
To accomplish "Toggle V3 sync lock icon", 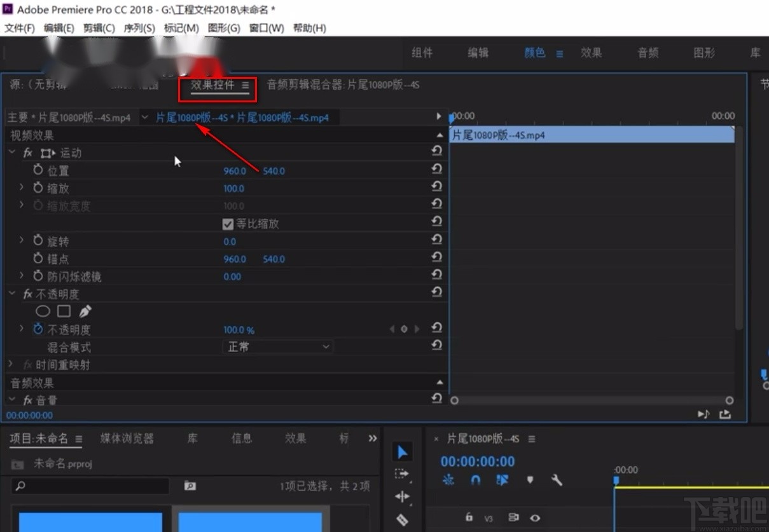I will (x=513, y=518).
